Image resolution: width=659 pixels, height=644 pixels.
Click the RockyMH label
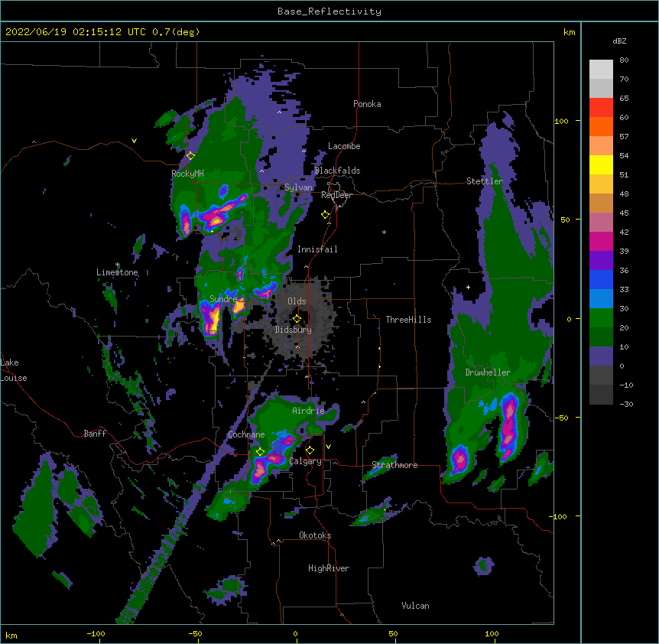tap(187, 174)
